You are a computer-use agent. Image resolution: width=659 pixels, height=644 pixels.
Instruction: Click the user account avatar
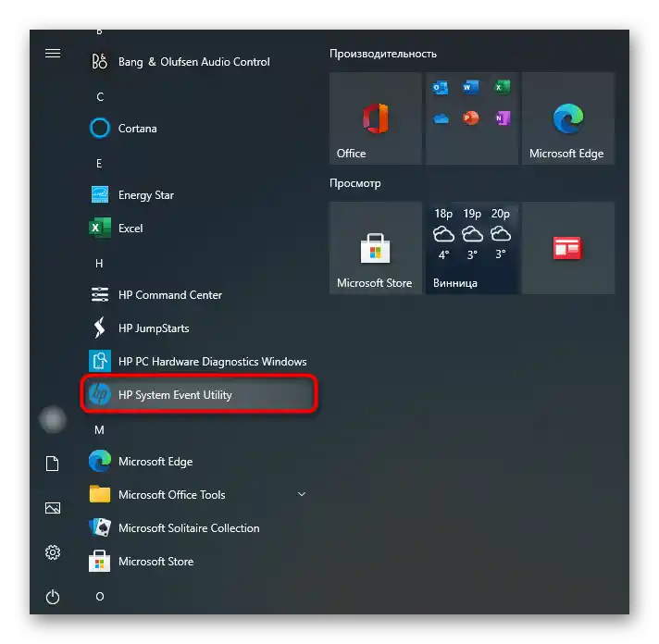pyautogui.click(x=53, y=419)
